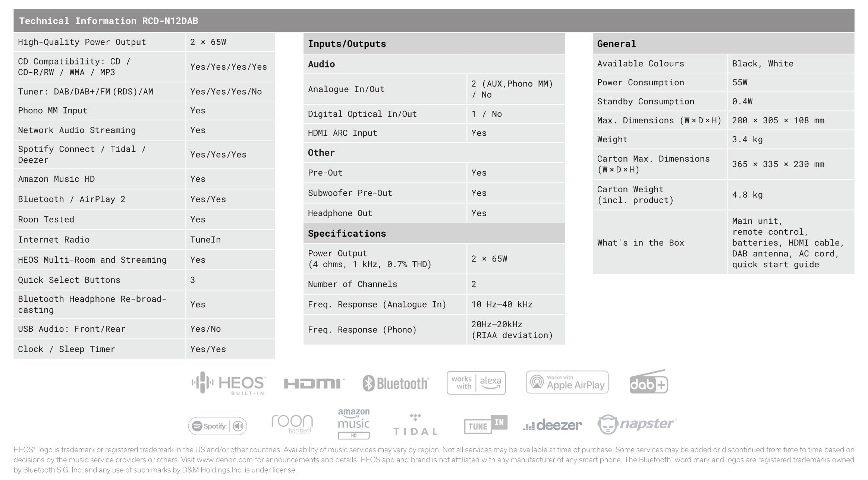The width and height of the screenshot is (868, 480).
Task: Select the Audio subheading
Action: (321, 64)
